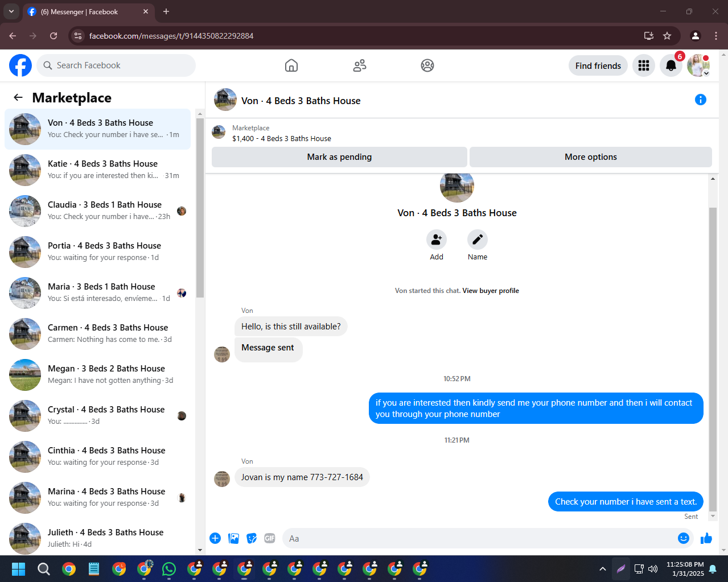The image size is (728, 582).
Task: Click the 'Check your number' sent message
Action: 626,502
